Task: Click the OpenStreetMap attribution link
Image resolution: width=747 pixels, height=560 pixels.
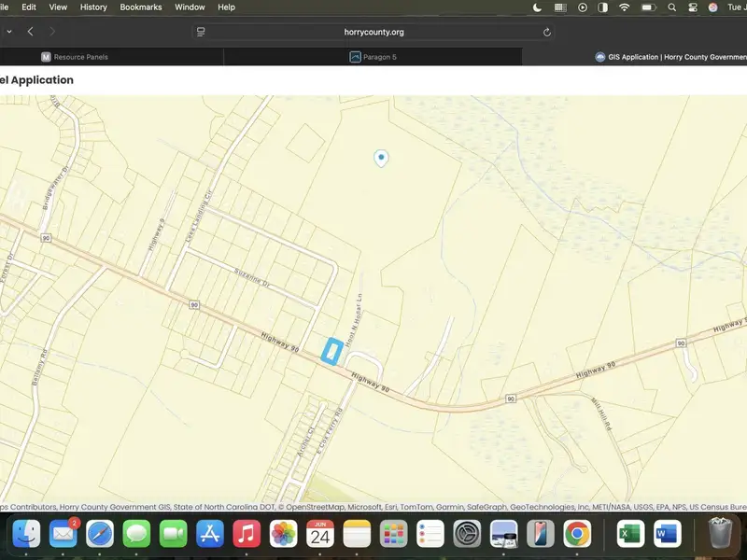Action: coord(315,507)
